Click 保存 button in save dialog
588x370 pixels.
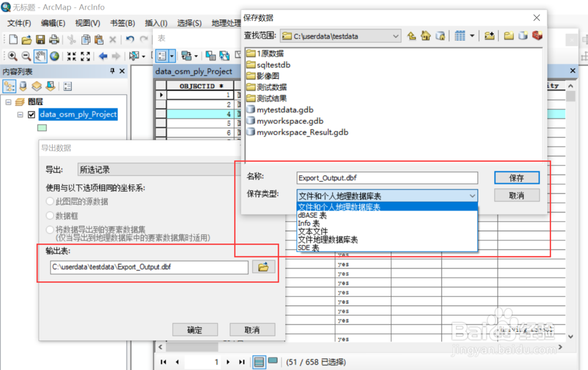pyautogui.click(x=517, y=178)
